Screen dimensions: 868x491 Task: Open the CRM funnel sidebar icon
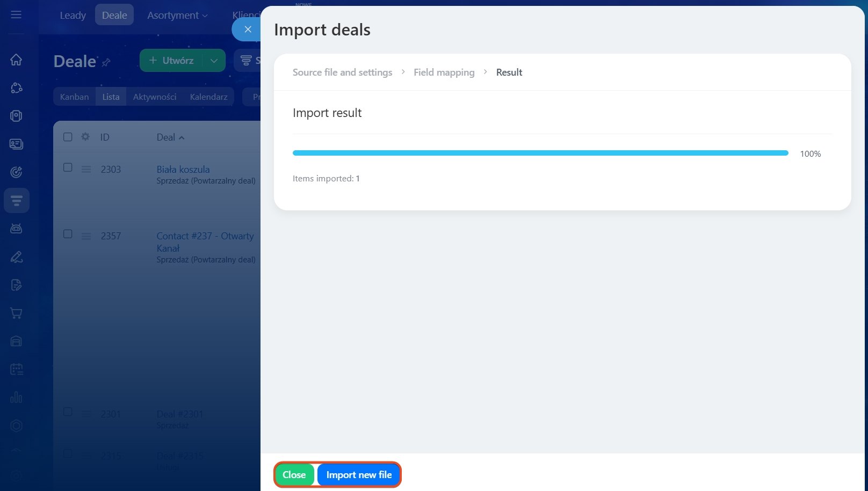[x=17, y=201]
